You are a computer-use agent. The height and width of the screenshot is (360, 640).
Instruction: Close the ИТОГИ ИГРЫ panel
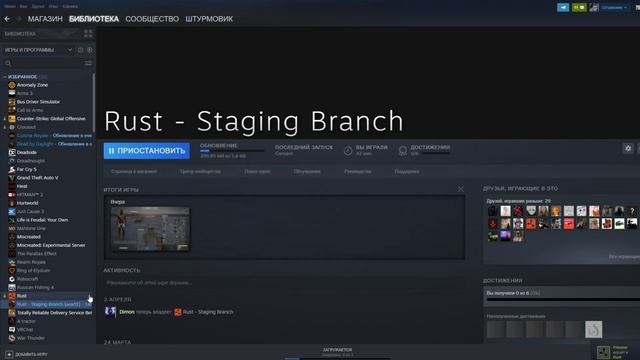[x=461, y=189]
